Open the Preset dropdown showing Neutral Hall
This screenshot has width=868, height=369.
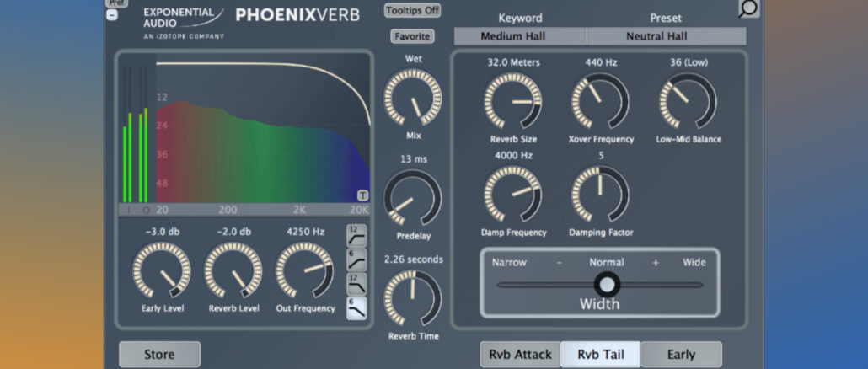[667, 36]
